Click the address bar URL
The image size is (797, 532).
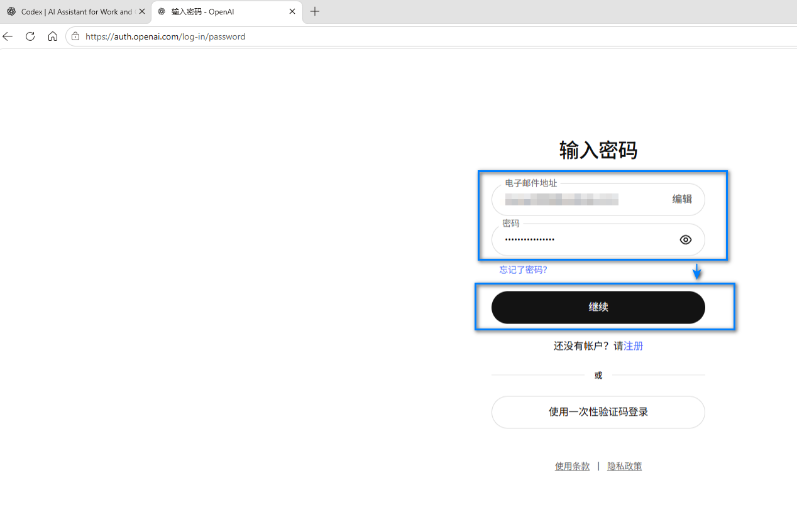pos(165,36)
